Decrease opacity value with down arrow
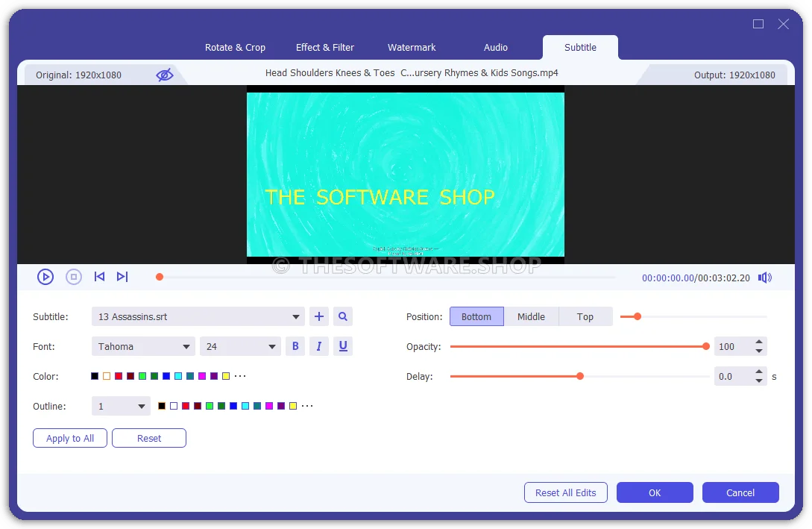The image size is (812, 529). pyautogui.click(x=758, y=351)
